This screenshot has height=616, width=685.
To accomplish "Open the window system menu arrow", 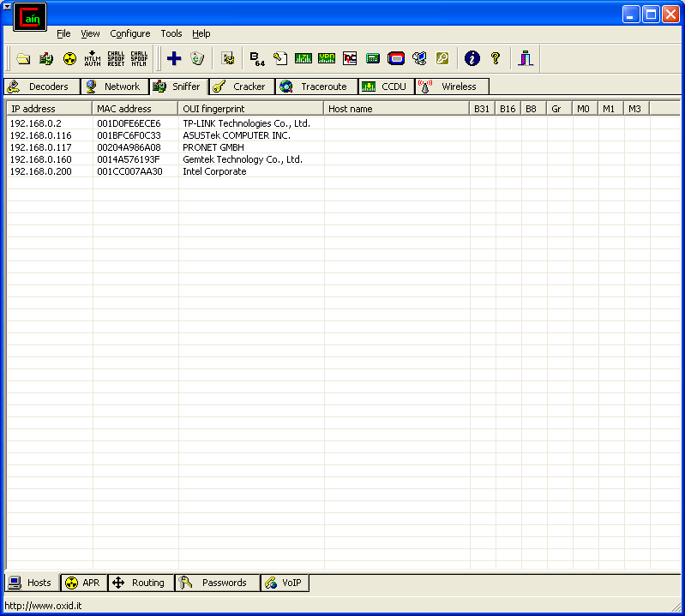I will tap(7, 7).
